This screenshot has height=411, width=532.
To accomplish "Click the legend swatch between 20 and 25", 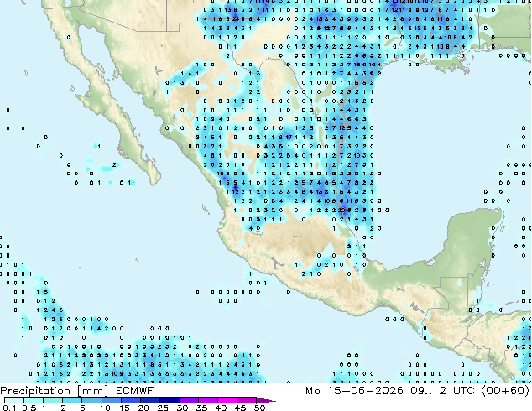I will tap(149, 400).
